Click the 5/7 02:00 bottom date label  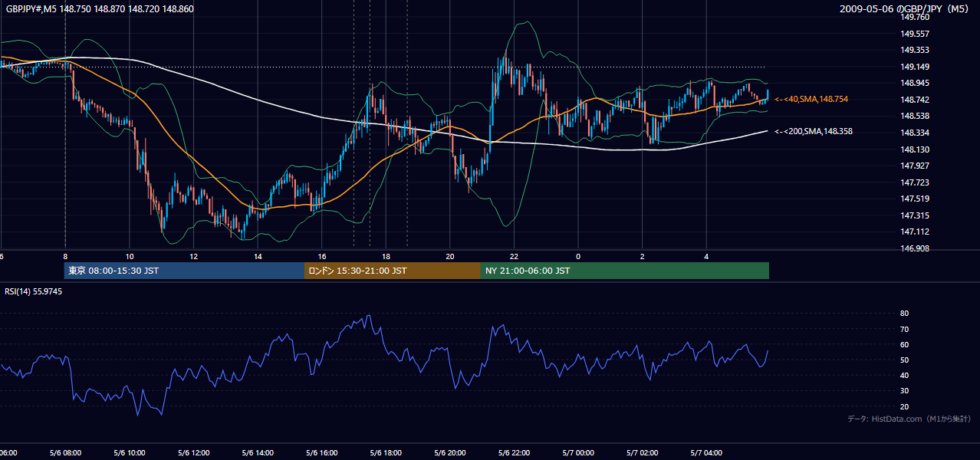642,453
